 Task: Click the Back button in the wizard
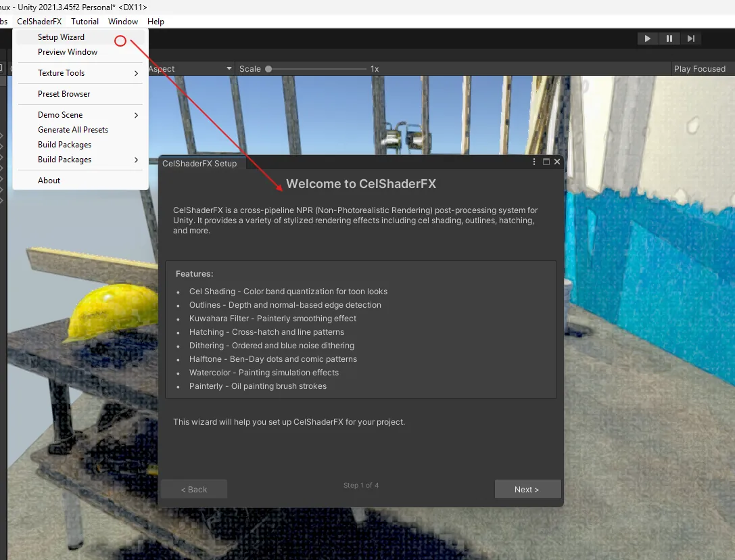pyautogui.click(x=194, y=489)
